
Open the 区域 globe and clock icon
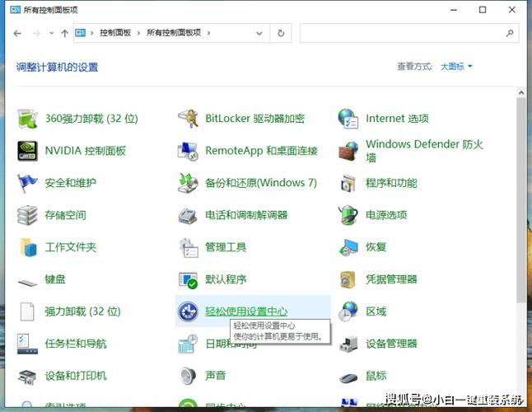point(348,311)
